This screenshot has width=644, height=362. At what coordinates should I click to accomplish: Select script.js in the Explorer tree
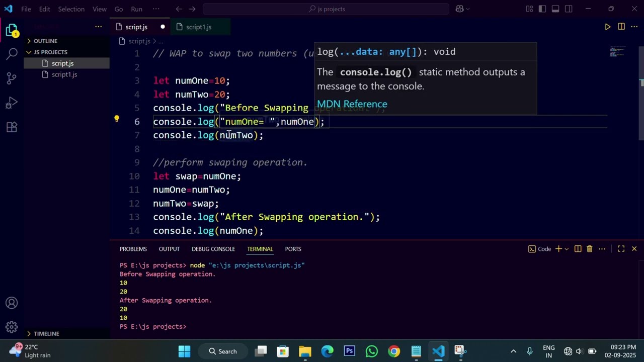[66, 63]
